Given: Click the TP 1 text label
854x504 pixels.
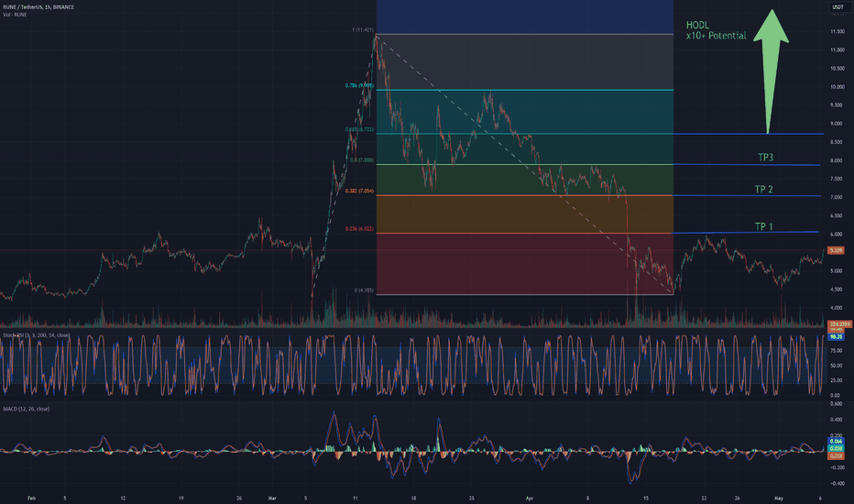Looking at the screenshot, I should 763,226.
